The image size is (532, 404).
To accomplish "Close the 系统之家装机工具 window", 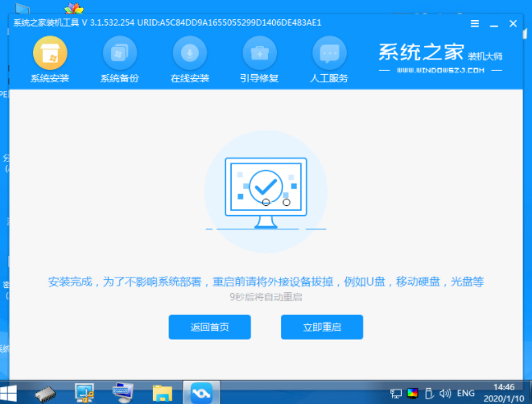I will pos(513,23).
